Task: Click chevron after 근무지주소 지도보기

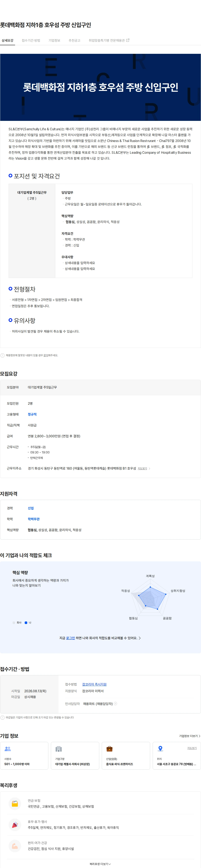Action: coord(149,468)
